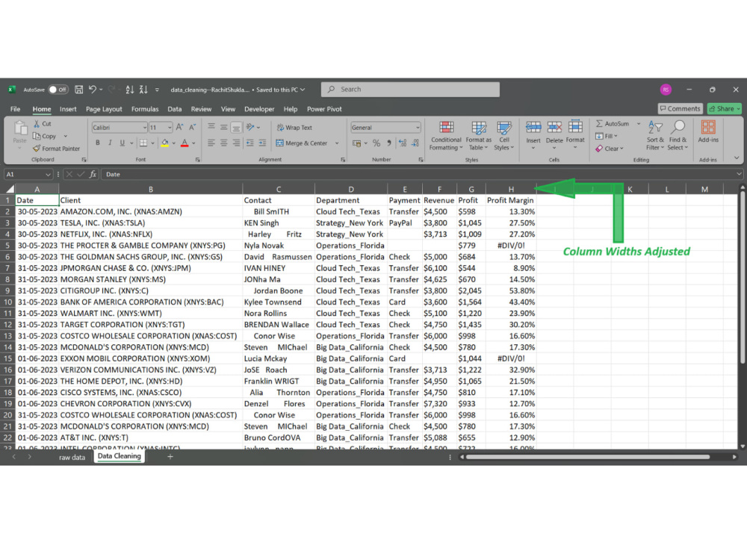Image resolution: width=747 pixels, height=560 pixels.
Task: Open Sort & Filter menu
Action: (655, 135)
